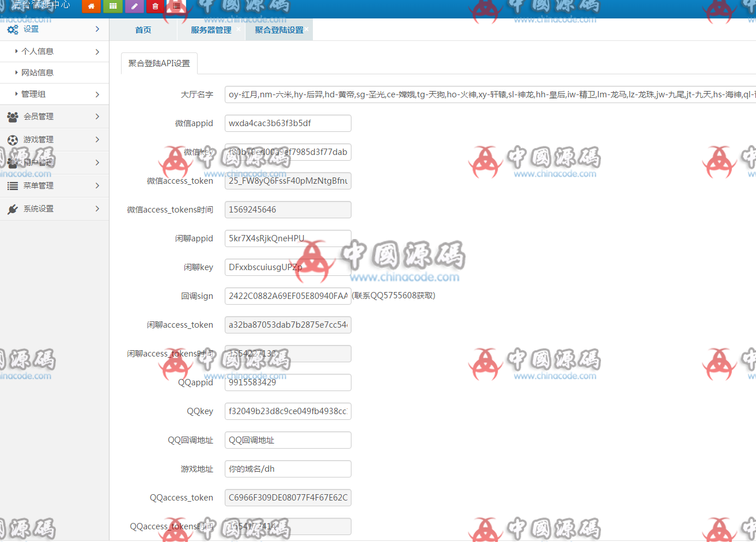Click the soccer ball icon beside 游戏管理
Screen dimensions: 756x542
(13, 140)
